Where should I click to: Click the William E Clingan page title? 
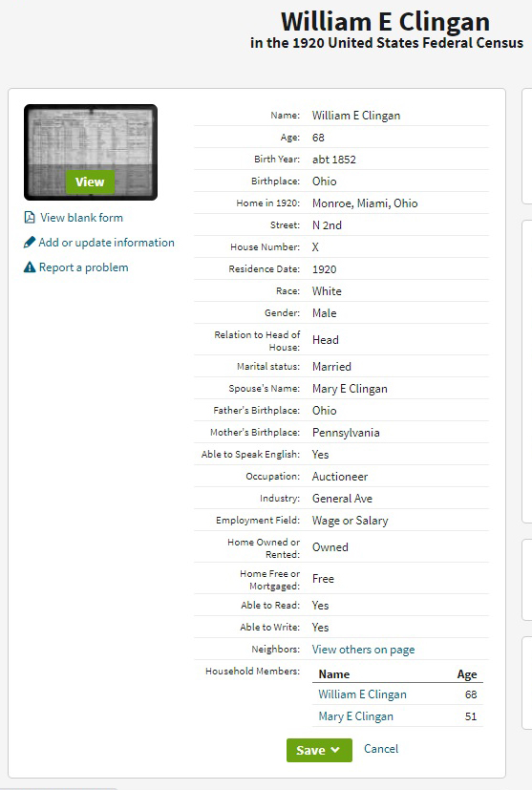click(x=386, y=22)
